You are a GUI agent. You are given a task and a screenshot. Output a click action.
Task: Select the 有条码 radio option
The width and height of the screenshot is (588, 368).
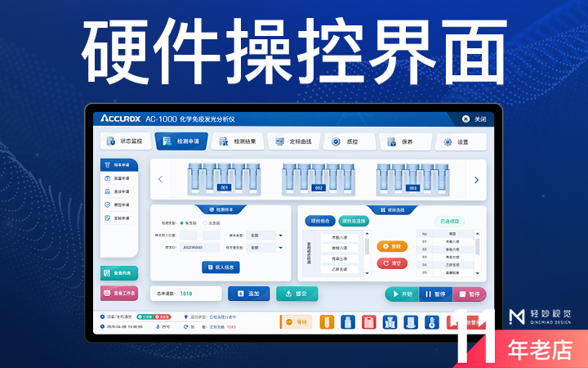pyautogui.click(x=189, y=223)
